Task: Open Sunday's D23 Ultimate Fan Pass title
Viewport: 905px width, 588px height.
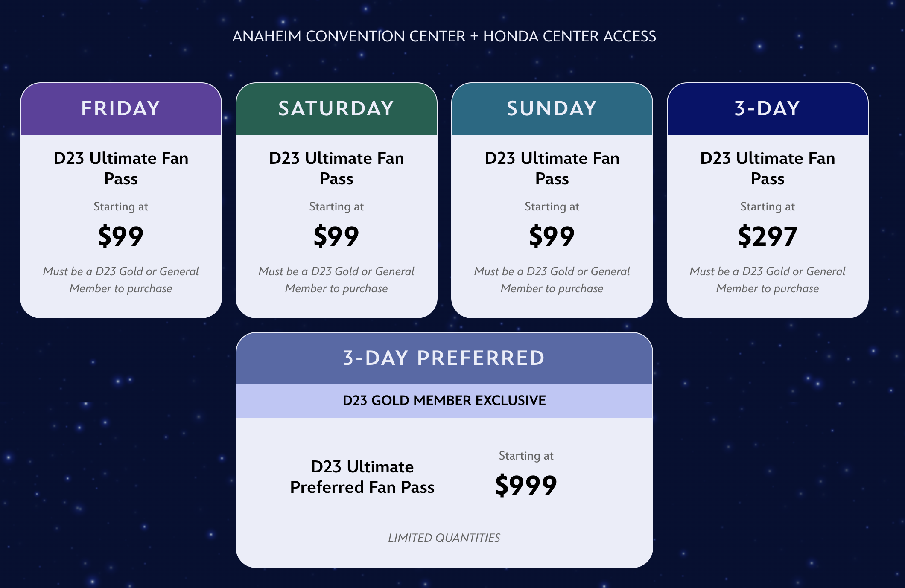Action: pyautogui.click(x=552, y=168)
